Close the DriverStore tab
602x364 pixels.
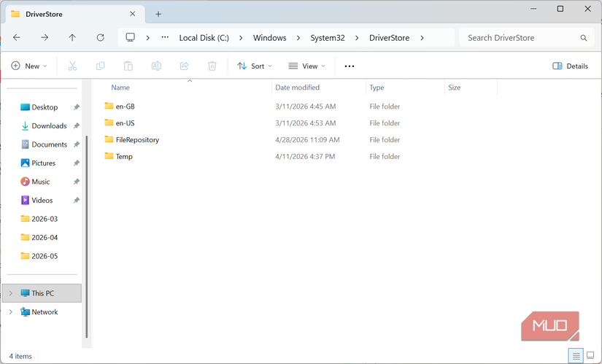(x=133, y=14)
